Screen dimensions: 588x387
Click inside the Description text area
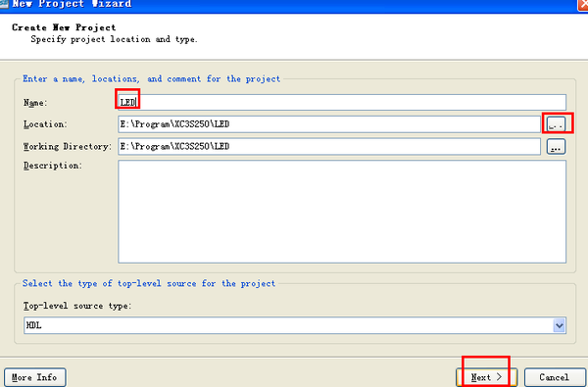(x=342, y=212)
